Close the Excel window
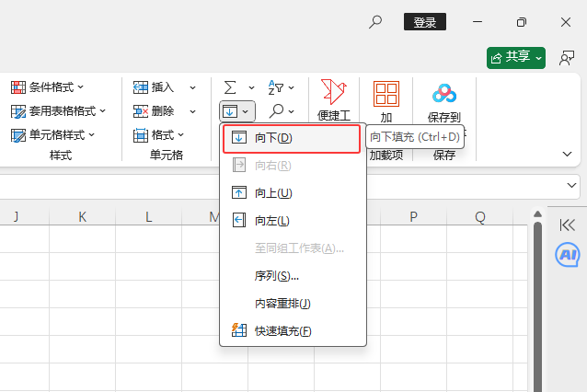Viewport: 587px width, 392px height. pos(566,22)
